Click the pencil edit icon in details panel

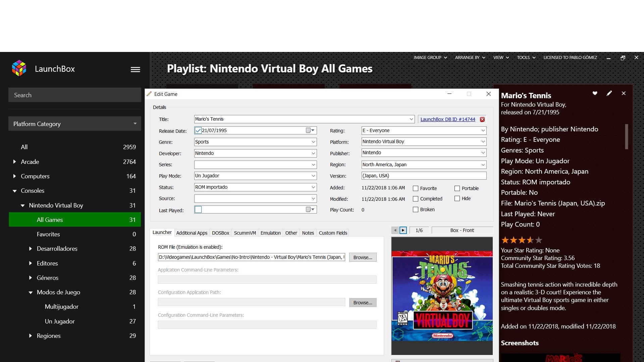click(609, 93)
